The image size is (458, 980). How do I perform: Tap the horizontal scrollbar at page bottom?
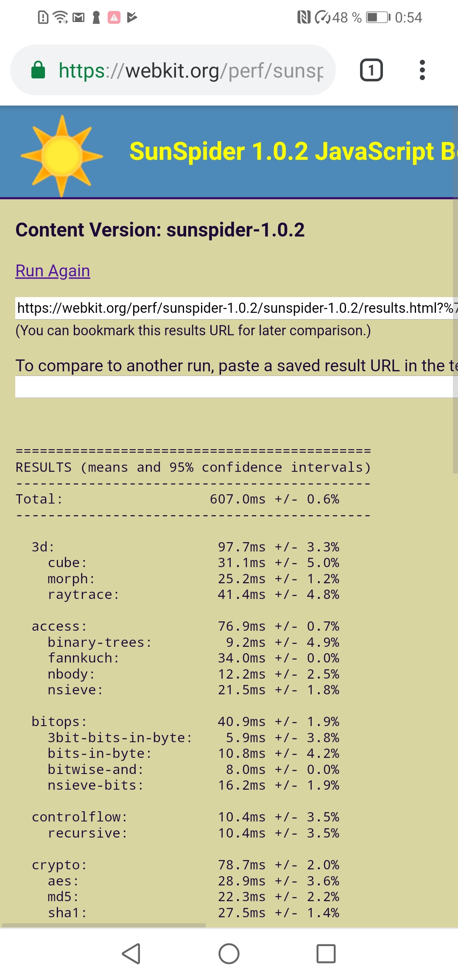(104, 925)
